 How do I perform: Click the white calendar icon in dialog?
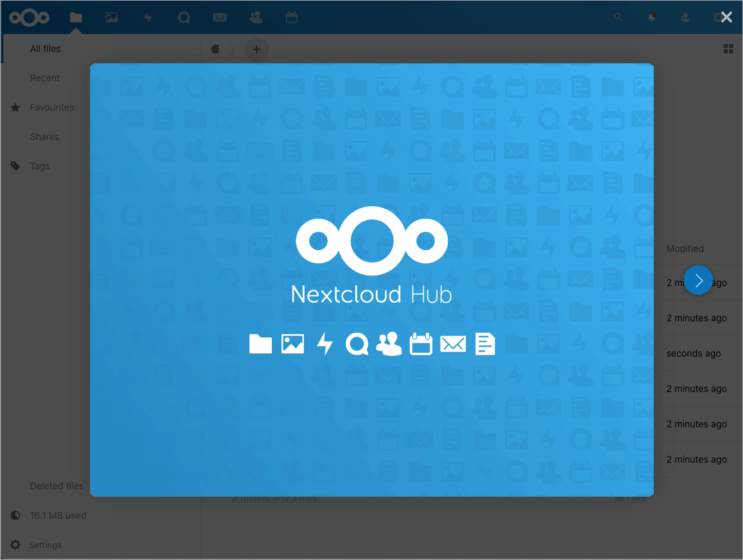pyautogui.click(x=421, y=344)
